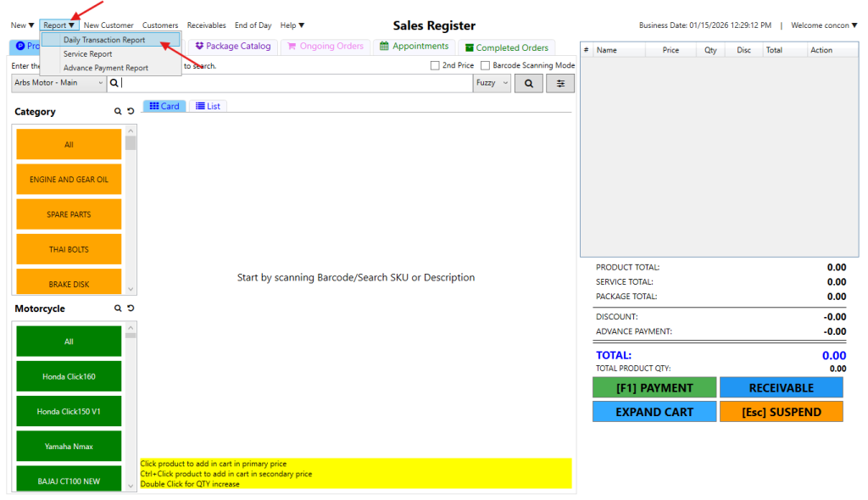This screenshot has height=500, width=868.
Task: Open the Fuzzy search mode dropdown
Action: point(492,83)
